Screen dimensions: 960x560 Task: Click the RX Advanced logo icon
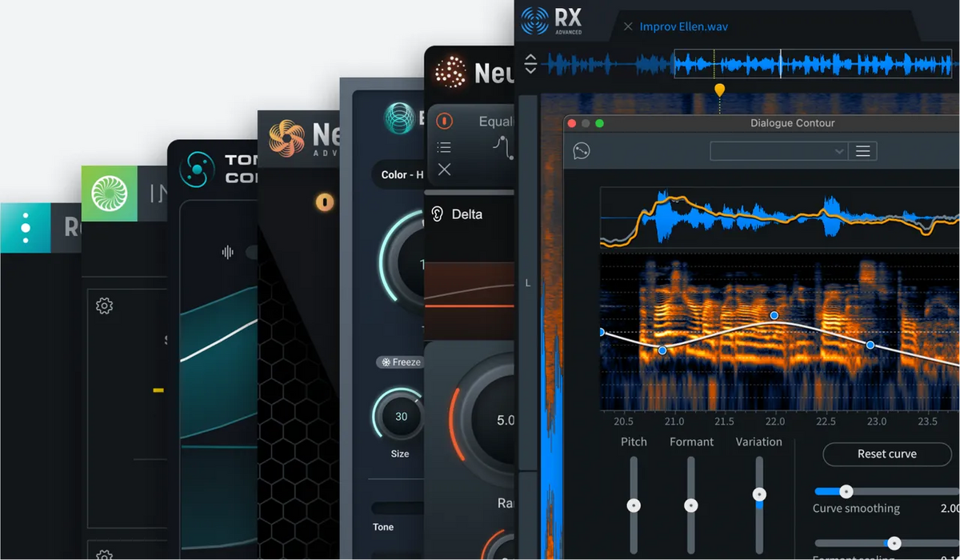coord(534,20)
